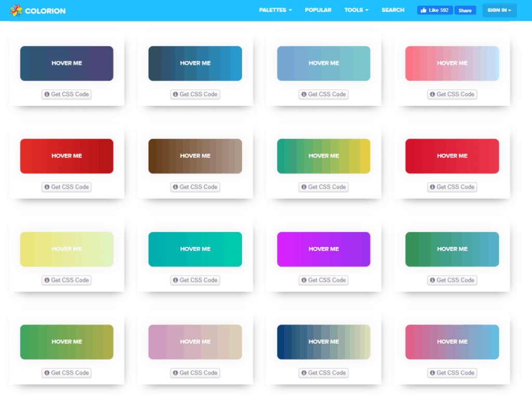Image resolution: width=532 pixels, height=395 pixels.
Task: Click the info icon under the red gradient
Action: tap(47, 187)
